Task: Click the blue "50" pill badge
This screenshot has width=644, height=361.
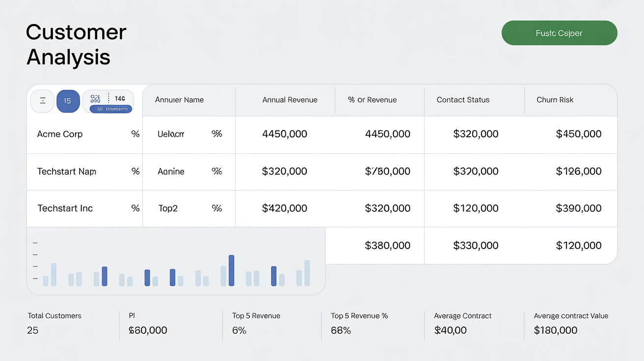Action: tap(110, 108)
